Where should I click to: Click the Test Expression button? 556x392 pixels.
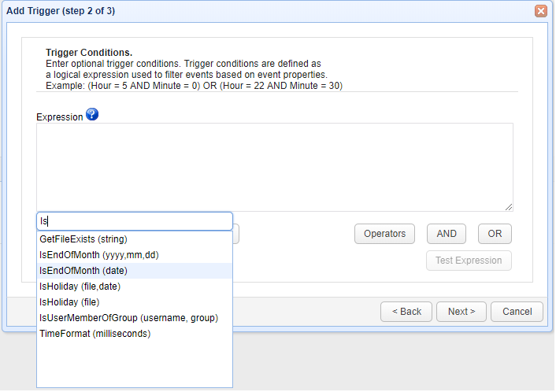coord(469,261)
